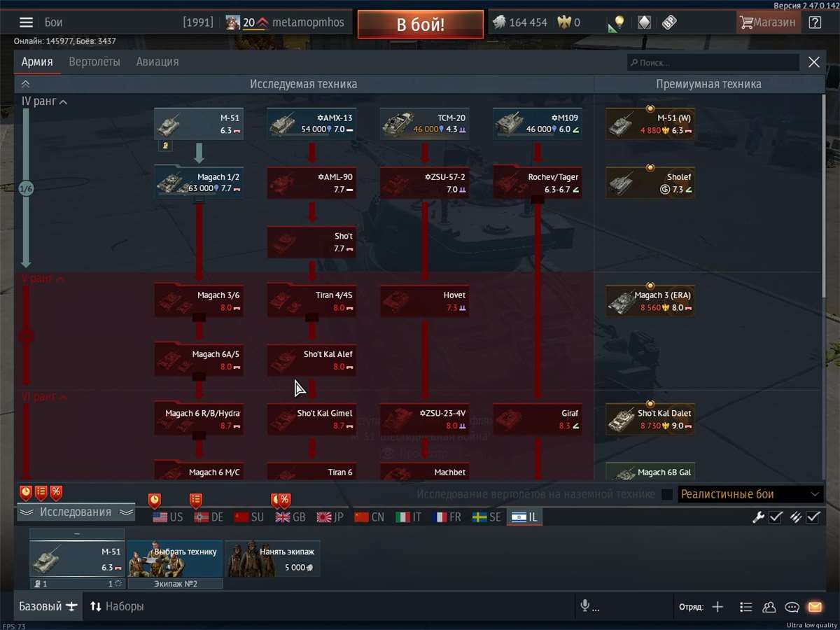
Task: Select Magach 3 (ERA) premium card
Action: click(650, 301)
